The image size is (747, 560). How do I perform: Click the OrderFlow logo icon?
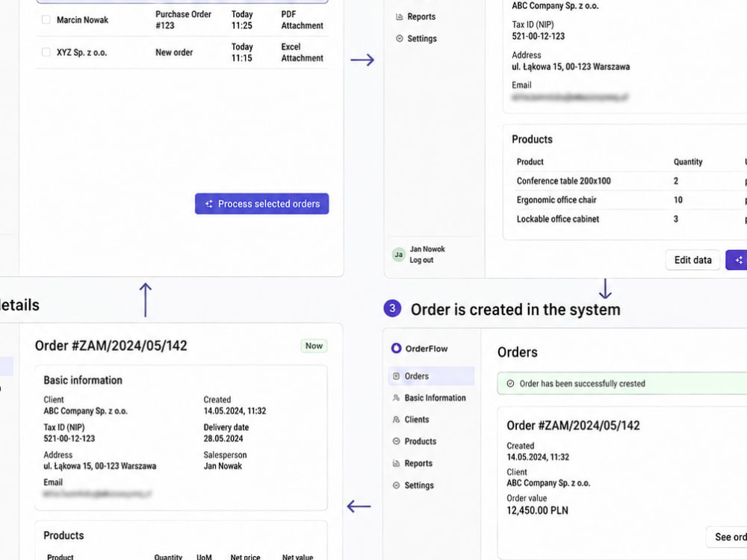coord(397,348)
